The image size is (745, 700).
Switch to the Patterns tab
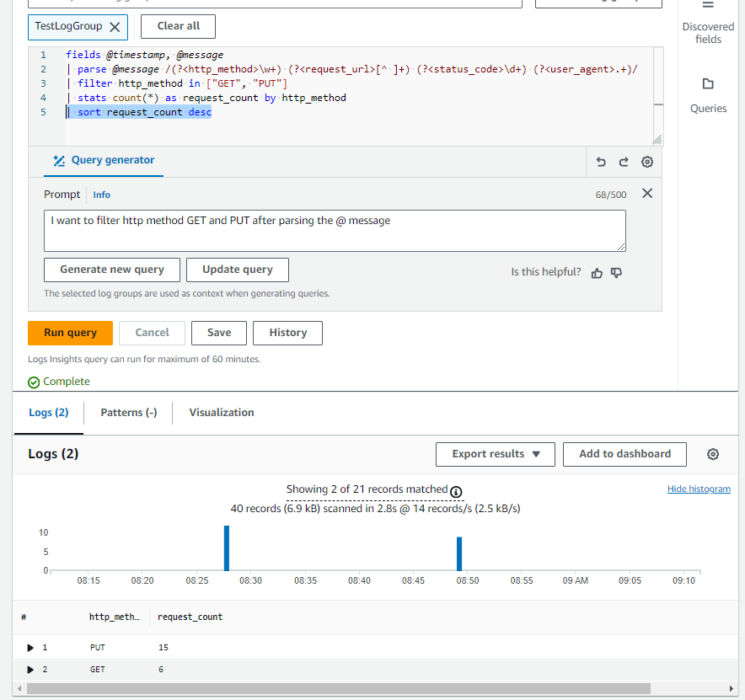(x=127, y=412)
